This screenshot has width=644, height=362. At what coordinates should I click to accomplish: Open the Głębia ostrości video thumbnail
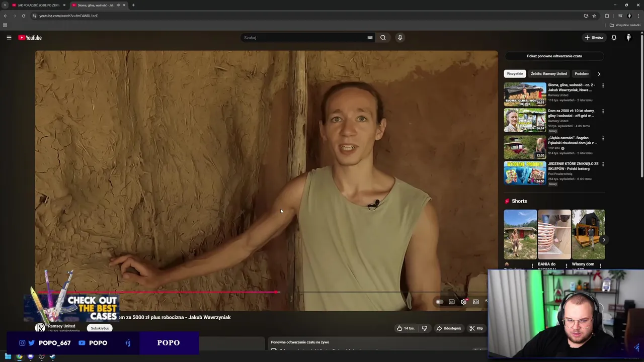tap(525, 146)
